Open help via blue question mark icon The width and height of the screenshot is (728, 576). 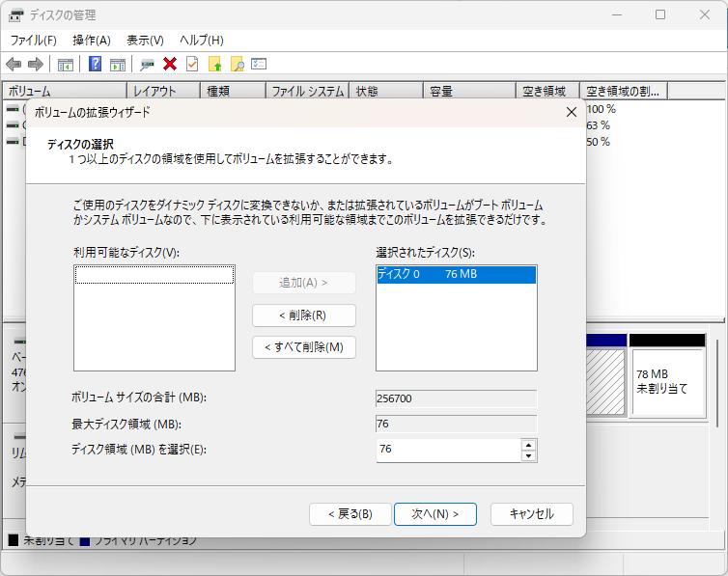tap(96, 64)
